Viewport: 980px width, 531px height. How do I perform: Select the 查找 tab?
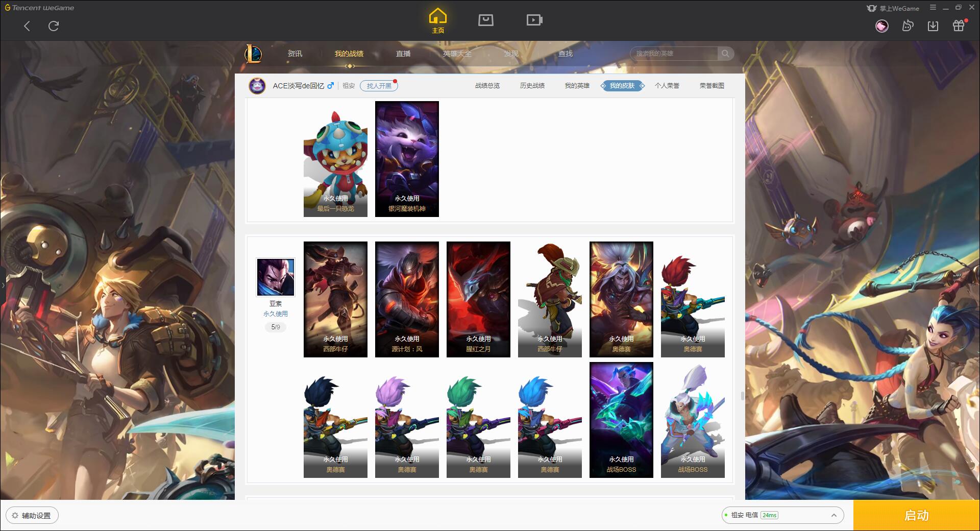click(x=566, y=54)
